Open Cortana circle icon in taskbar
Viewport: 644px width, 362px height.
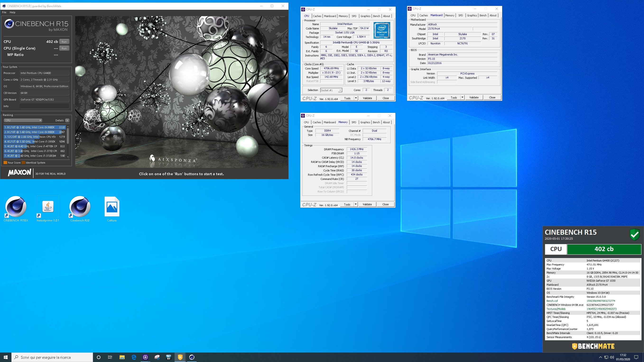click(98, 357)
